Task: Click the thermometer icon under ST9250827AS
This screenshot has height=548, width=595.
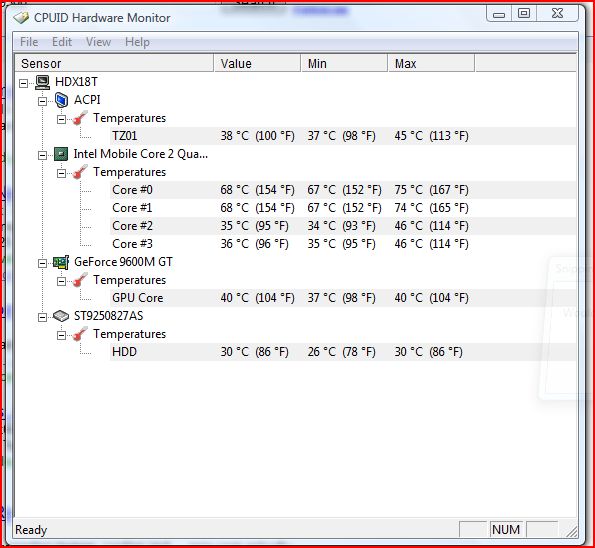Action: 80,334
